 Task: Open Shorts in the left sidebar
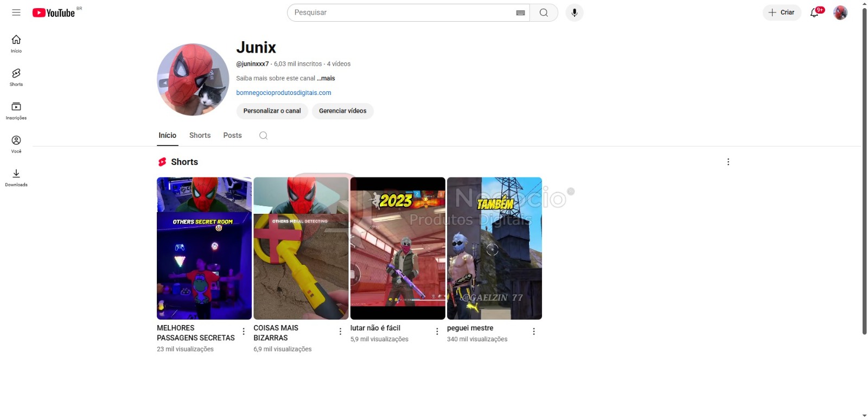tap(16, 78)
